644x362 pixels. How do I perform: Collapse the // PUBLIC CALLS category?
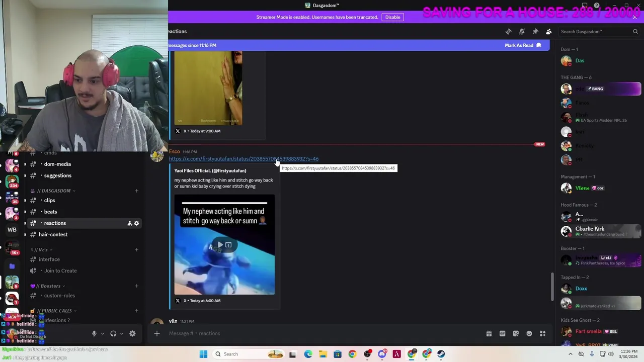point(54,311)
